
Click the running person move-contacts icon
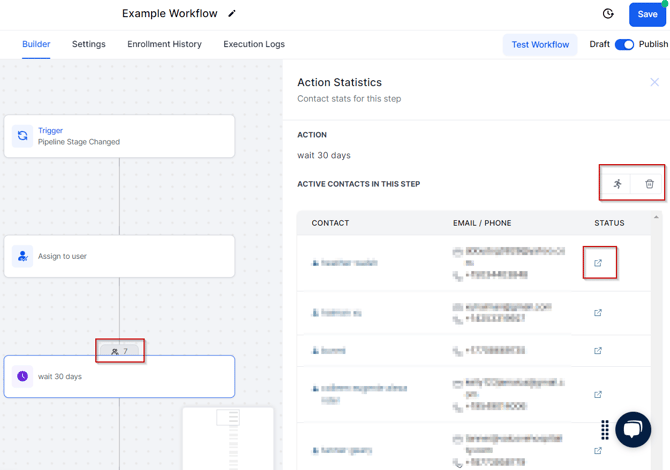click(618, 184)
